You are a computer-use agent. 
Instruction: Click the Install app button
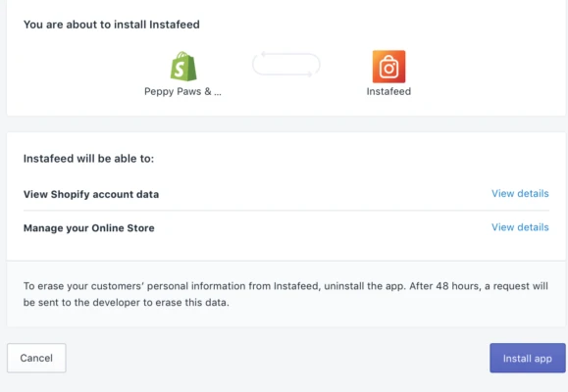(528, 358)
